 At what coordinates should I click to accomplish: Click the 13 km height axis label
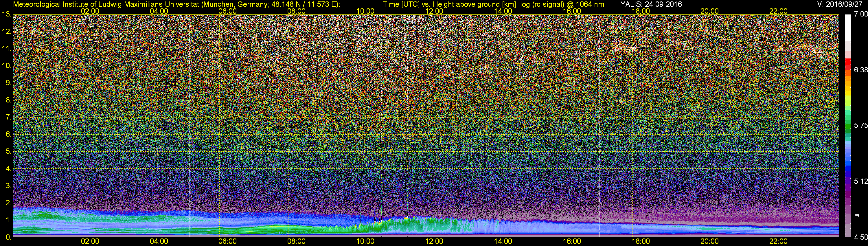click(x=6, y=14)
